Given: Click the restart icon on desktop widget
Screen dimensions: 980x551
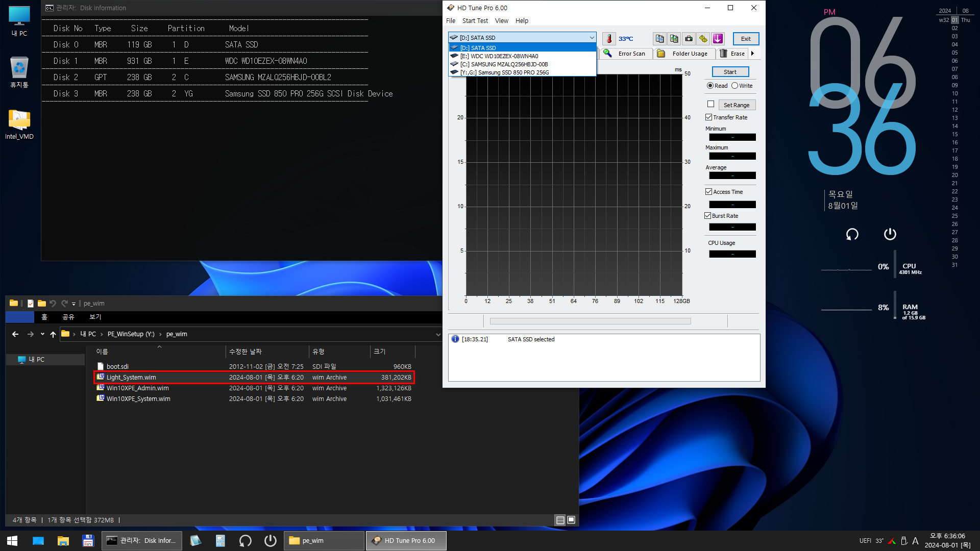Looking at the screenshot, I should 852,234.
